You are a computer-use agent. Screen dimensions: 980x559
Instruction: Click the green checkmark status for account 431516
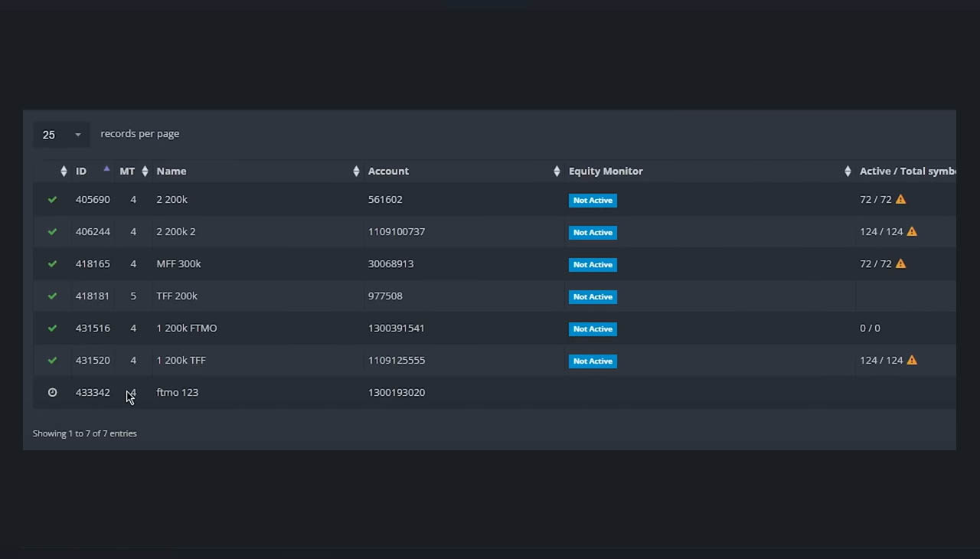[x=52, y=328]
